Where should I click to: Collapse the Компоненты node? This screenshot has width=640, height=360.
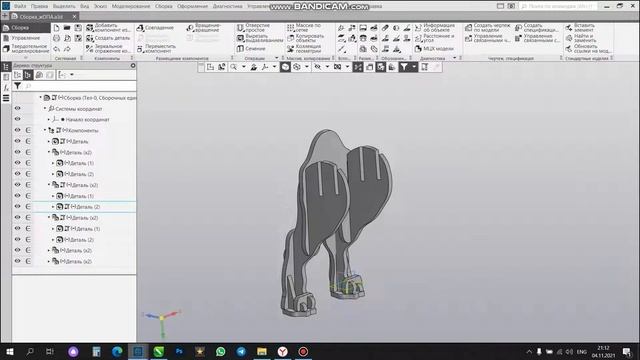45,130
